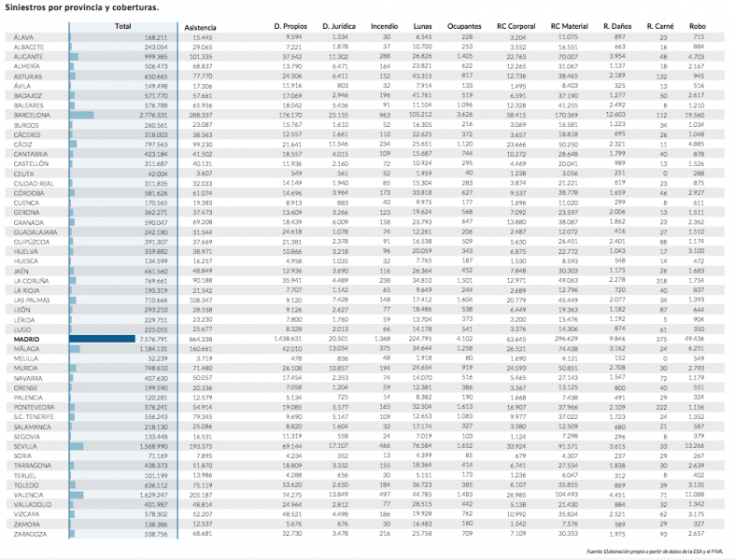Click Madrid Robo value 49.436
Image resolution: width=735 pixels, height=560 pixels.
click(695, 339)
